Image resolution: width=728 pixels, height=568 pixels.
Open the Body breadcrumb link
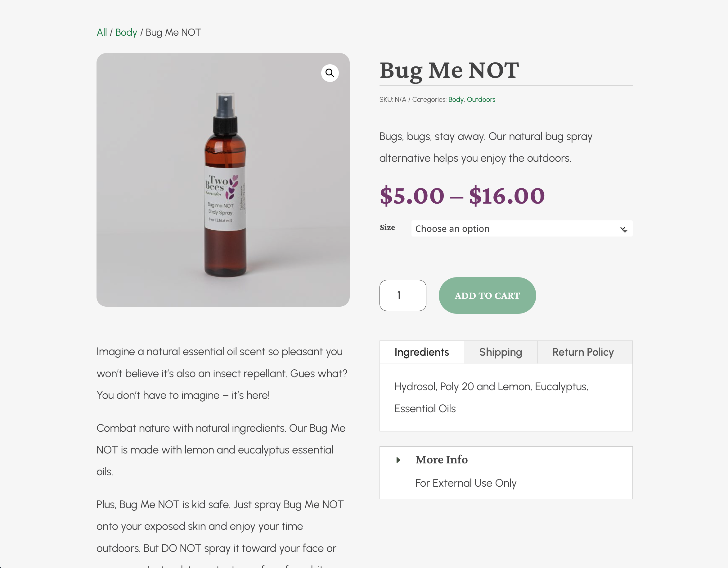[126, 32]
